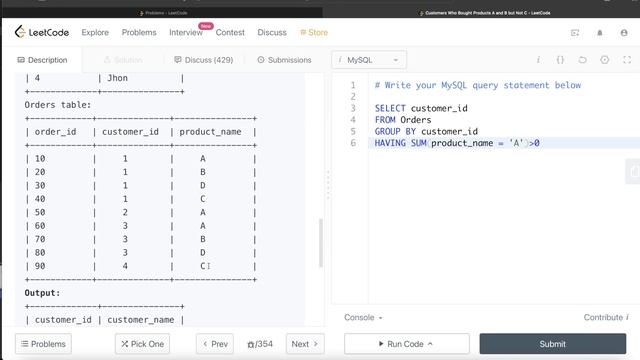The width and height of the screenshot is (640, 360).
Task: Click the curly braces format icon
Action: [560, 60]
